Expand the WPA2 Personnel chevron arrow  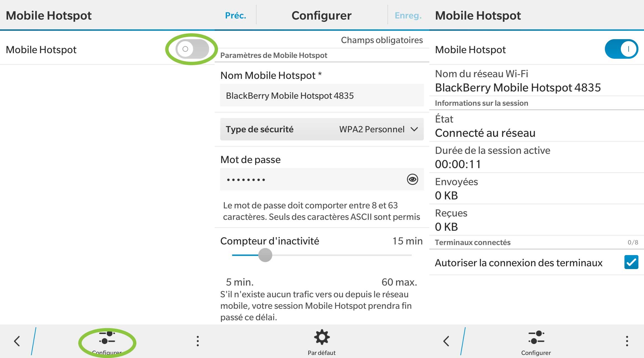pyautogui.click(x=414, y=129)
